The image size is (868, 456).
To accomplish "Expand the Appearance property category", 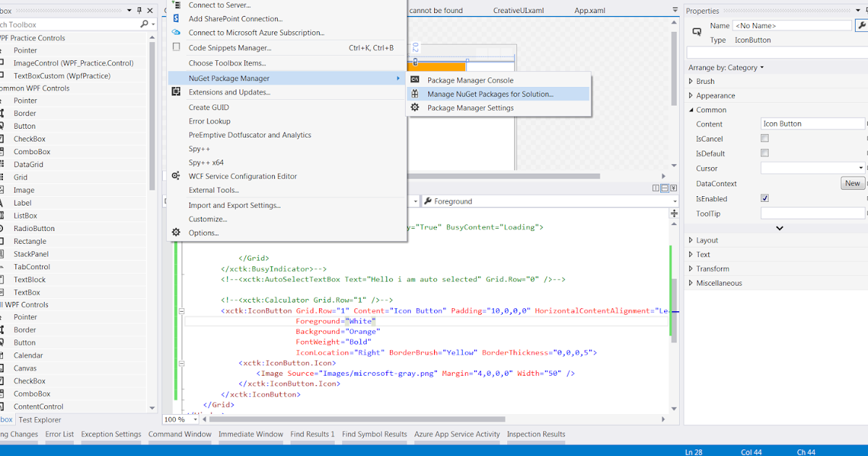I will pos(691,96).
